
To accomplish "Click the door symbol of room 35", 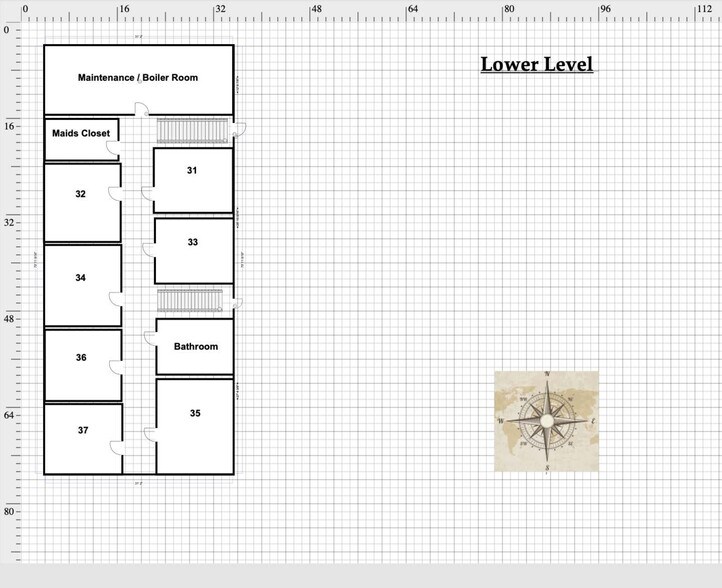I will point(149,433).
